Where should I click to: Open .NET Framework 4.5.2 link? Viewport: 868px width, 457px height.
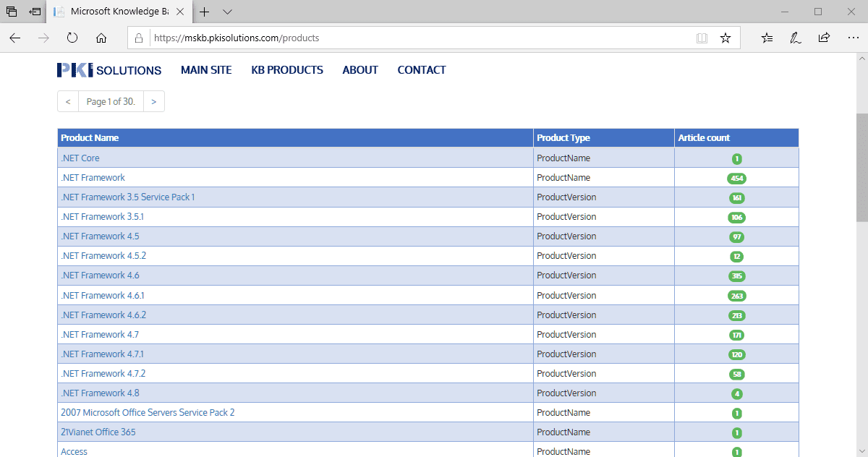pos(103,255)
